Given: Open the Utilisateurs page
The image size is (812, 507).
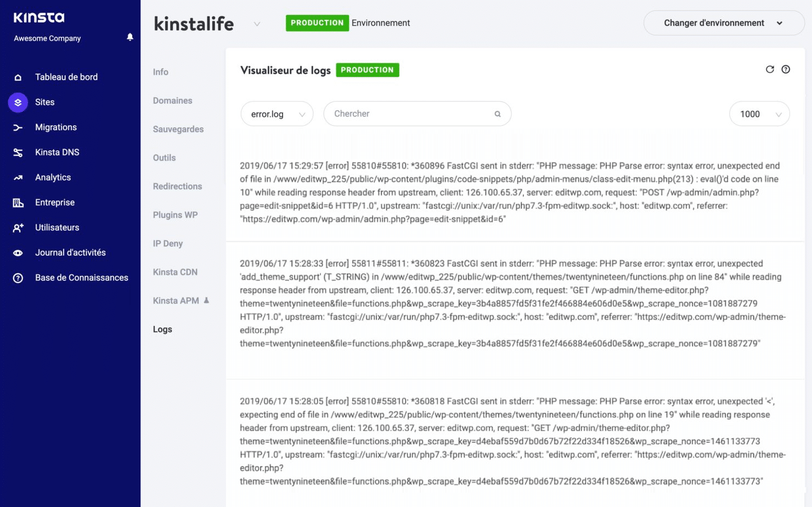Looking at the screenshot, I should click(x=57, y=228).
